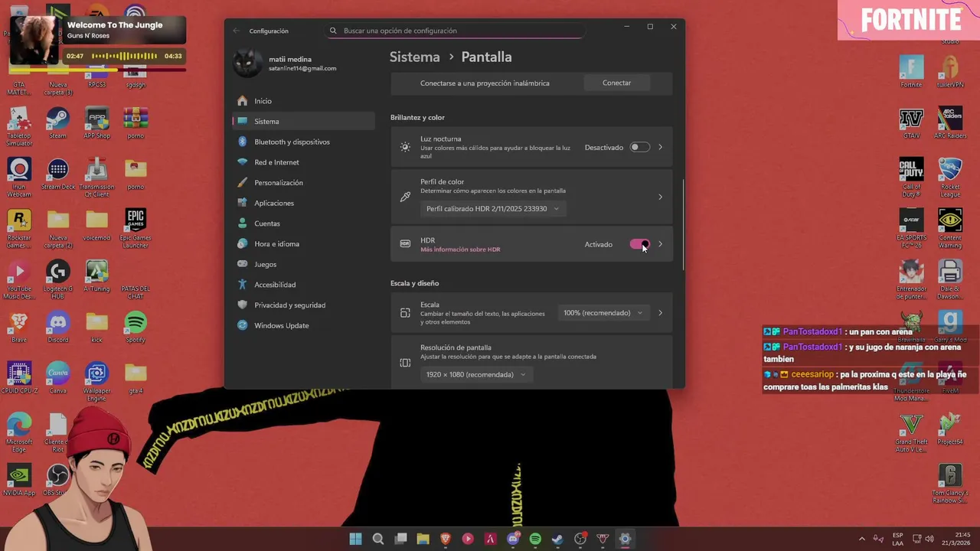Select Epic Games Launcher desktop icon
The height and width of the screenshot is (551, 980).
pyautogui.click(x=136, y=229)
